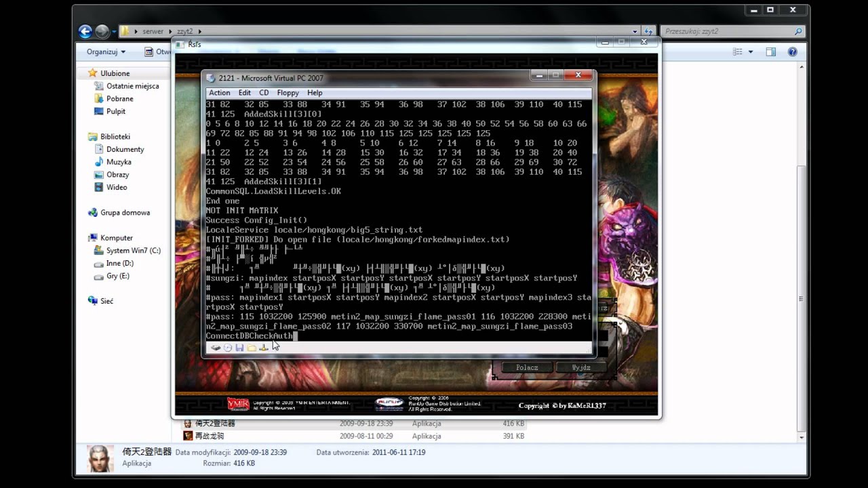The width and height of the screenshot is (868, 488).
Task: Expand the address bar history dropdown arrow
Action: coord(635,31)
